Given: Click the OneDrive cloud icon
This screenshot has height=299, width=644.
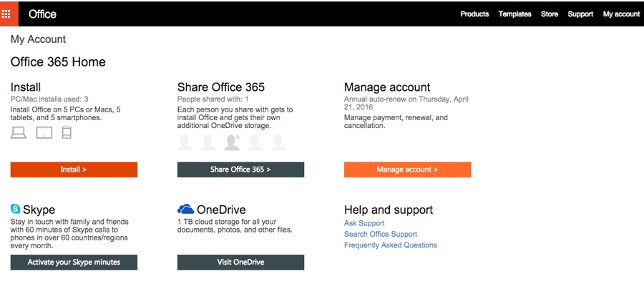Looking at the screenshot, I should pos(185,209).
